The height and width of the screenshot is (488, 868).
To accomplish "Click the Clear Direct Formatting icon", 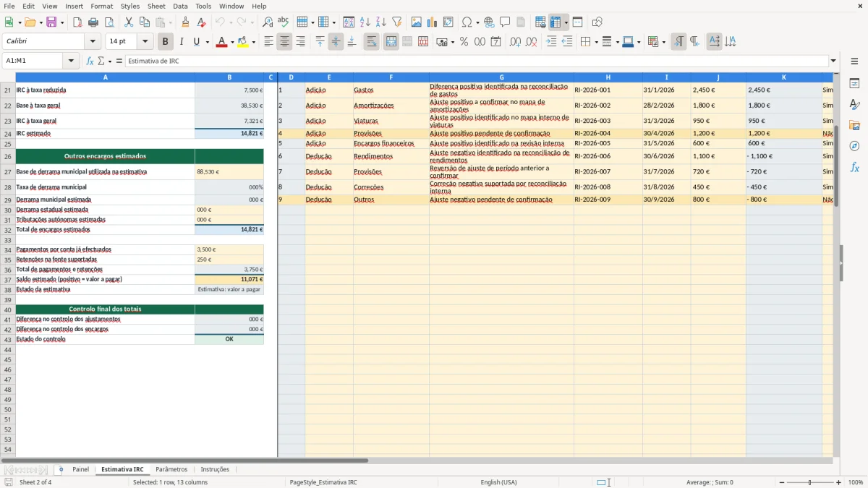I will tap(200, 22).
